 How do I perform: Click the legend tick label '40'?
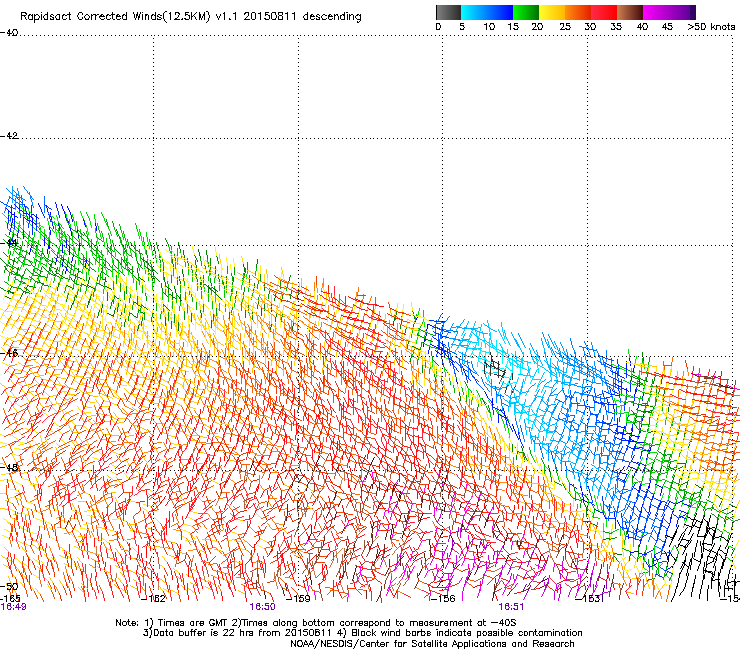click(642, 27)
